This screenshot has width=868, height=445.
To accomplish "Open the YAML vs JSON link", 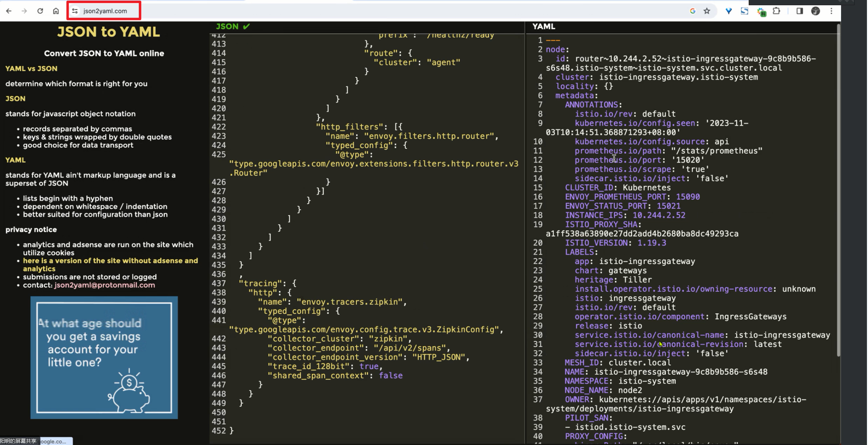I will coord(31,69).
